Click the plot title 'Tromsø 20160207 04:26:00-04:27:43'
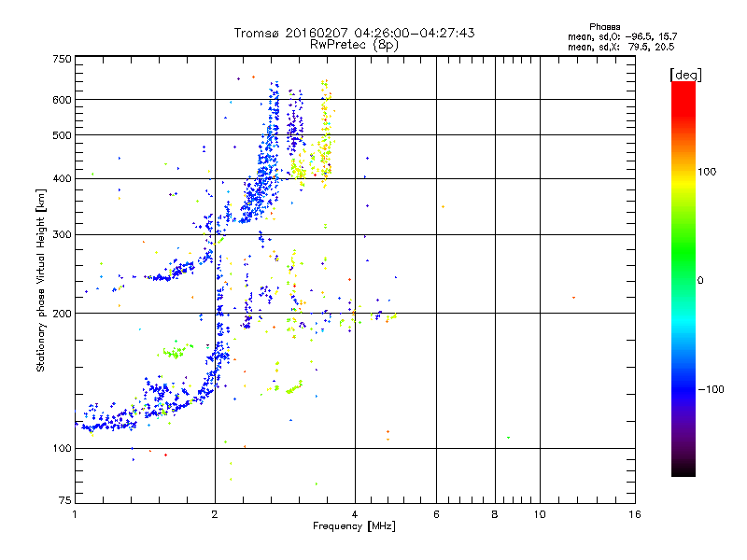Image resolution: width=747 pixels, height=560 pixels. pos(354,33)
